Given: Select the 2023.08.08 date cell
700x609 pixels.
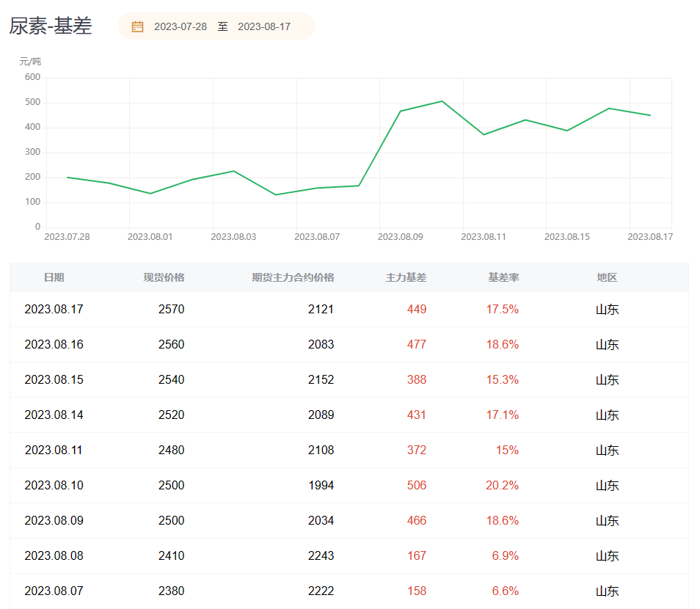Looking at the screenshot, I should click(54, 556).
